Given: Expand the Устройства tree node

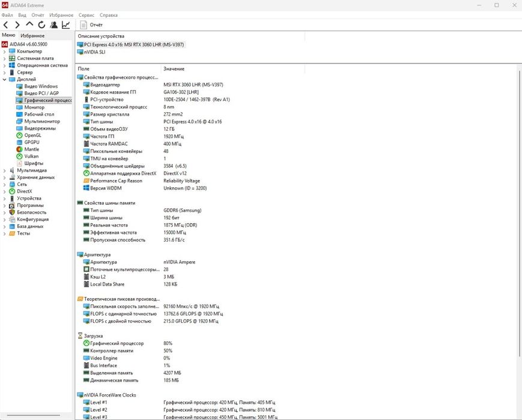Looking at the screenshot, I should 4,199.
